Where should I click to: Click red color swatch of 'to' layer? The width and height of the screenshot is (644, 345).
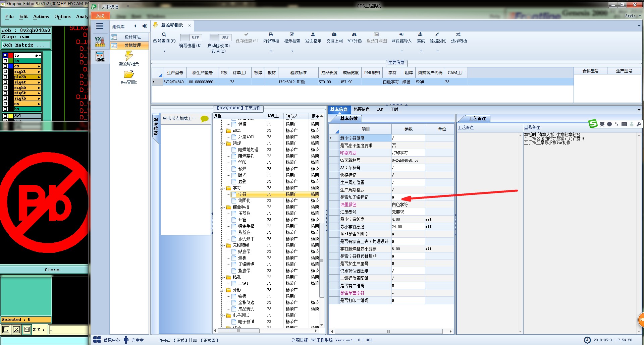pos(11,55)
